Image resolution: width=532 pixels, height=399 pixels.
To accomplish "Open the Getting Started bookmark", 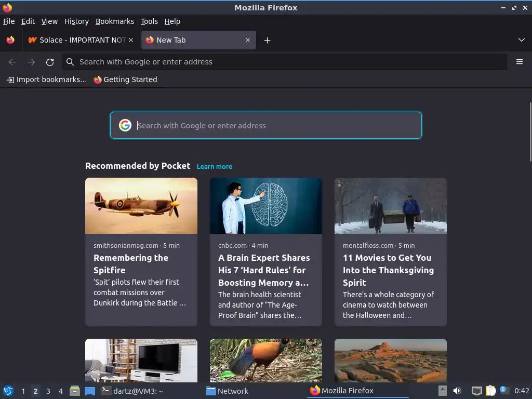I will [x=126, y=79].
